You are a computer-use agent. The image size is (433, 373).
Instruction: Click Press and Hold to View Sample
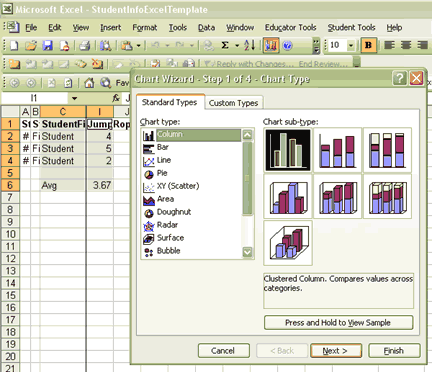point(338,323)
